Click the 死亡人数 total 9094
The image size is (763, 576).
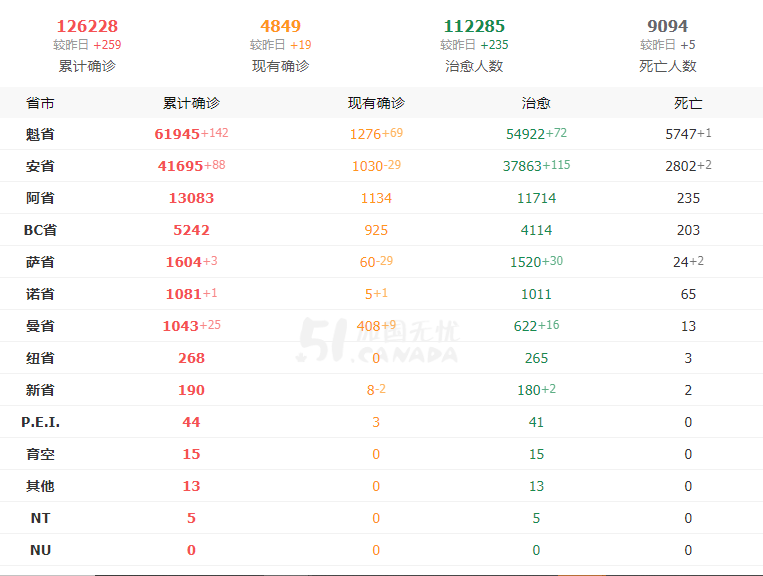pyautogui.click(x=668, y=26)
